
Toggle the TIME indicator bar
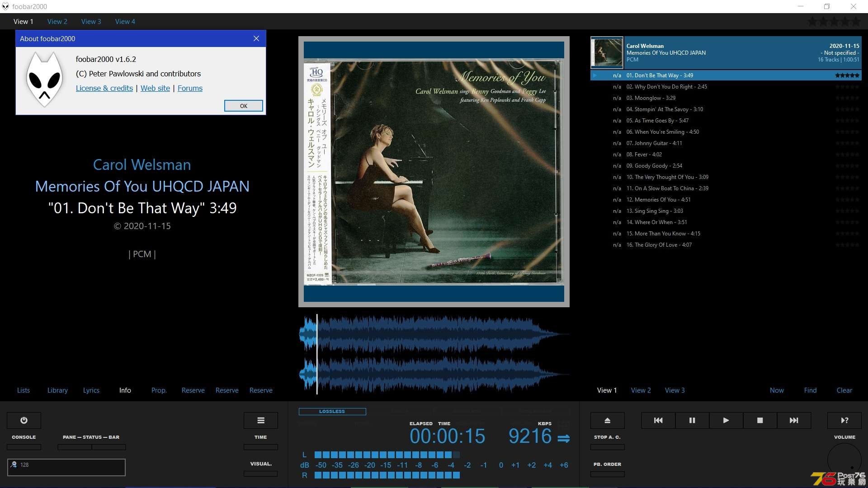click(x=261, y=447)
